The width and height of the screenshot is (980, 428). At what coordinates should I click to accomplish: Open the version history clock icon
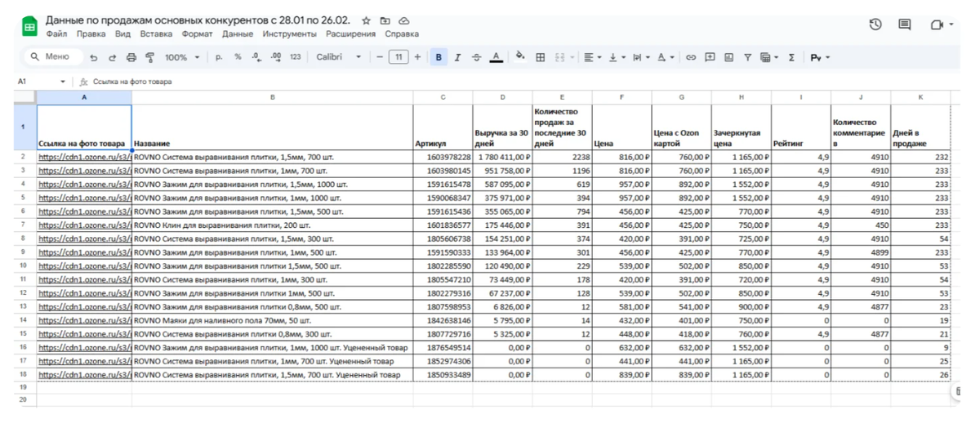click(875, 25)
